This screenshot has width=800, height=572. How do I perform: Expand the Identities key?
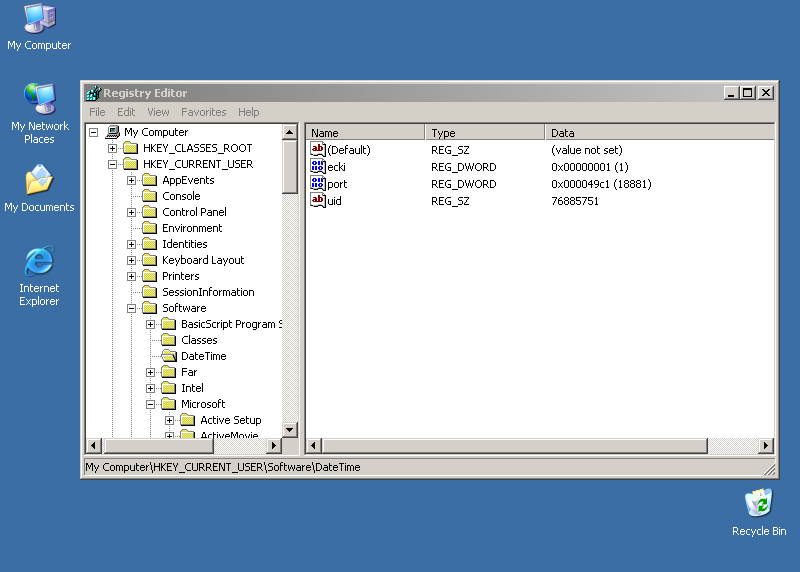(132, 244)
